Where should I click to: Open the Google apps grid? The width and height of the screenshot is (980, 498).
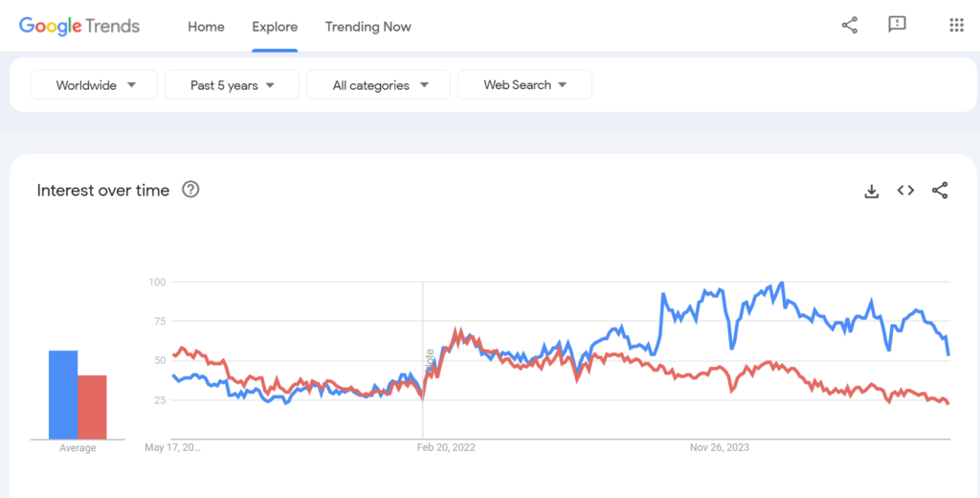pyautogui.click(x=956, y=25)
